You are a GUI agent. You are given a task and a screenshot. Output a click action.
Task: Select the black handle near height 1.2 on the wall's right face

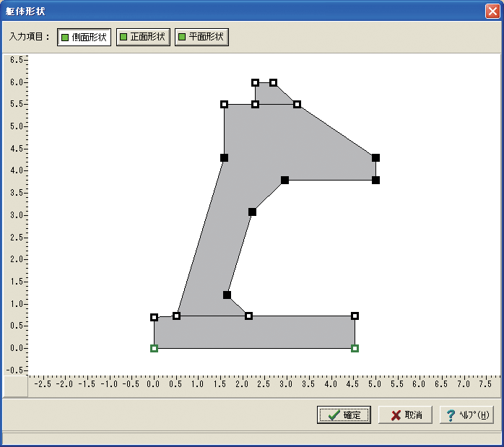(x=227, y=295)
